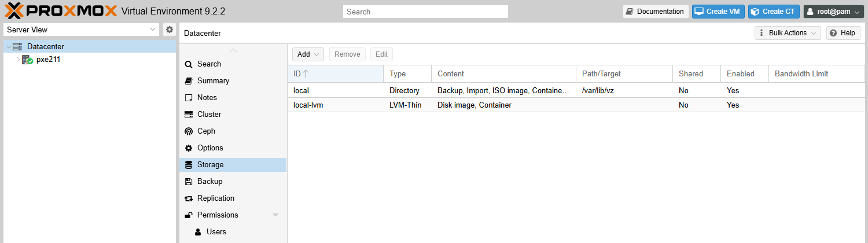Select the local-lvm storage row ID
Viewport: 868px width, 243px height.
click(308, 105)
